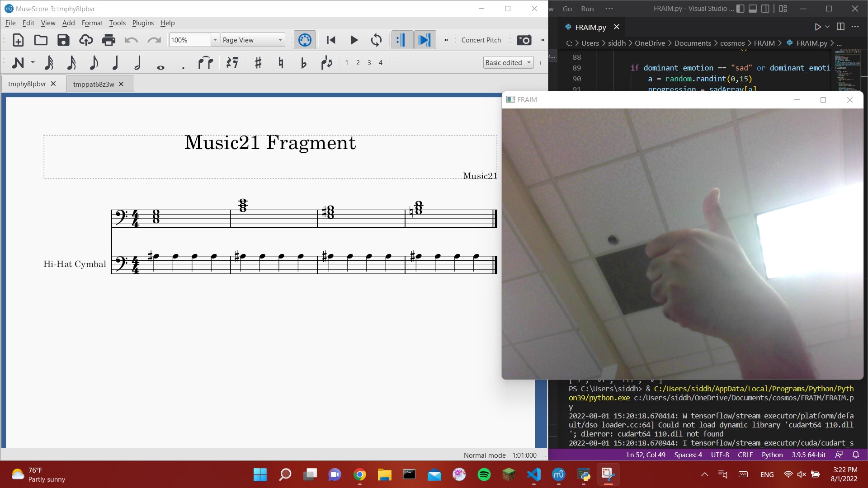Select the quarter note duration
Viewport: 868px width, 488px height.
(x=116, y=63)
